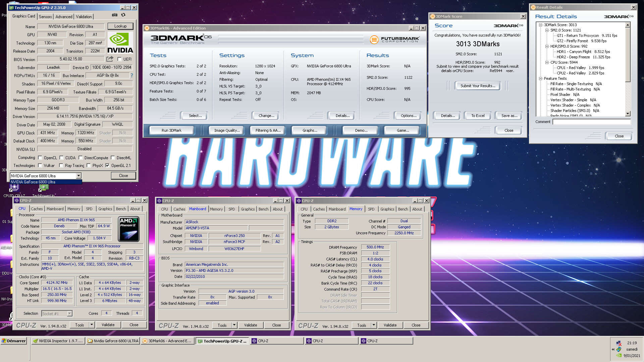
Task: Click the GPU-Z screenshot camera icon
Action: [x=115, y=15]
